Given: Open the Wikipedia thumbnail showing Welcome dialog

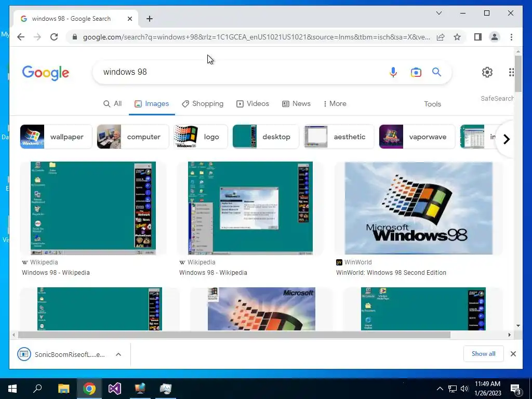Looking at the screenshot, I should (x=250, y=208).
